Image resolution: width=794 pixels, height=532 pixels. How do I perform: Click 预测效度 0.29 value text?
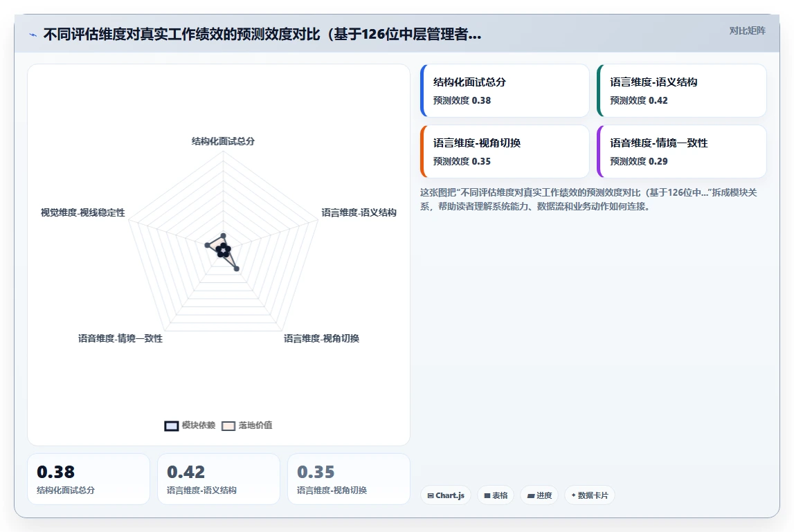click(x=638, y=161)
